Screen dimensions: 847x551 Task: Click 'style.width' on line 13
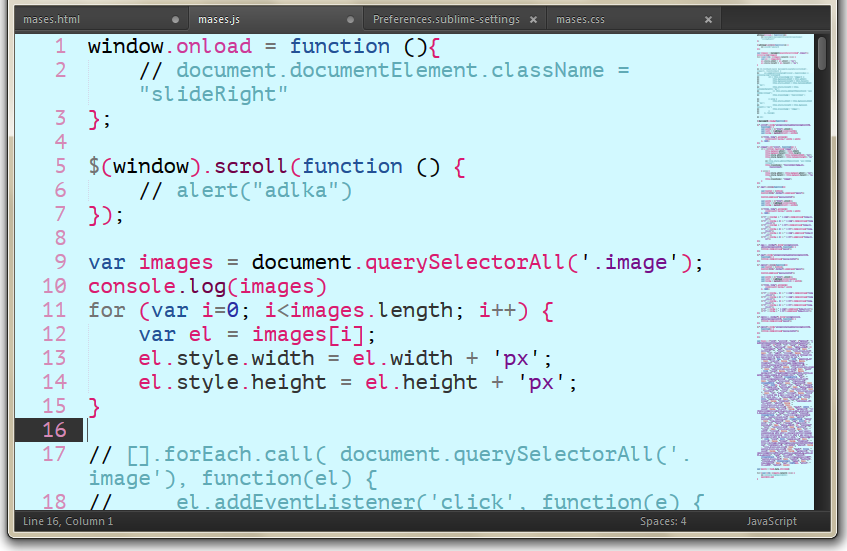[x=246, y=359]
